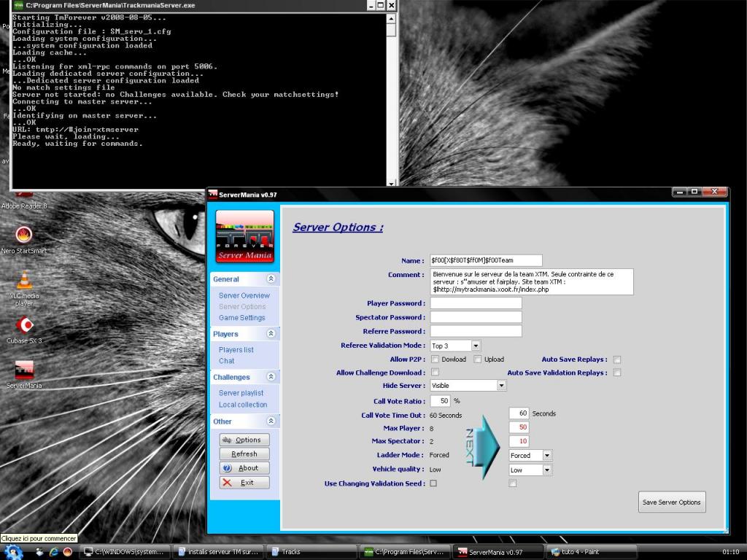This screenshot has width=747, height=560.
Task: Collapse the Players sidebar section
Action: [x=271, y=333]
